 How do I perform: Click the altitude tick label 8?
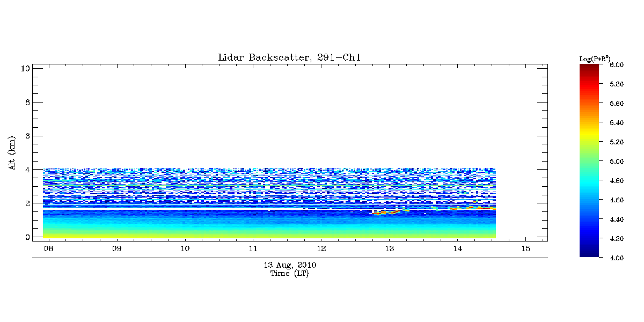[26, 102]
